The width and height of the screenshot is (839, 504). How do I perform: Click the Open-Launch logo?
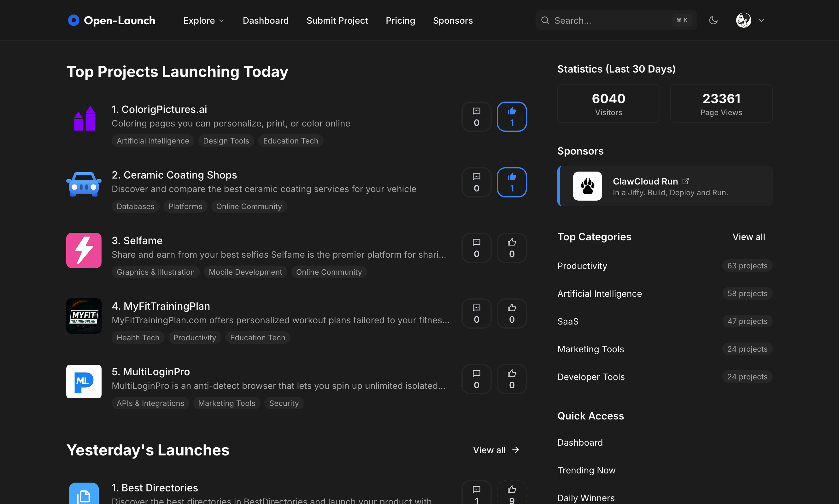pos(111,21)
